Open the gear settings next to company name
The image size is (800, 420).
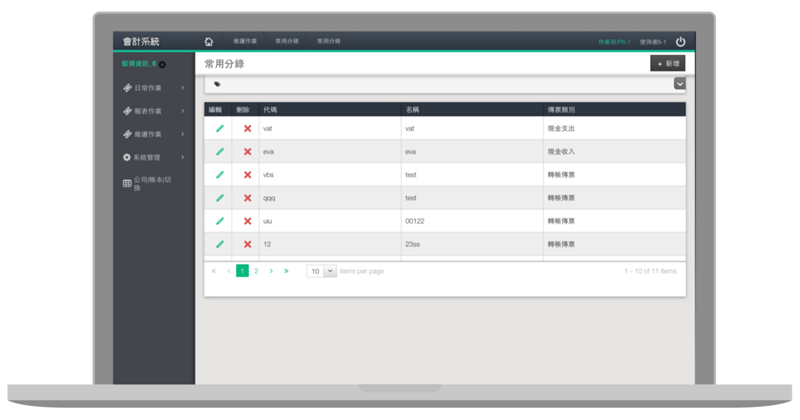tap(162, 64)
